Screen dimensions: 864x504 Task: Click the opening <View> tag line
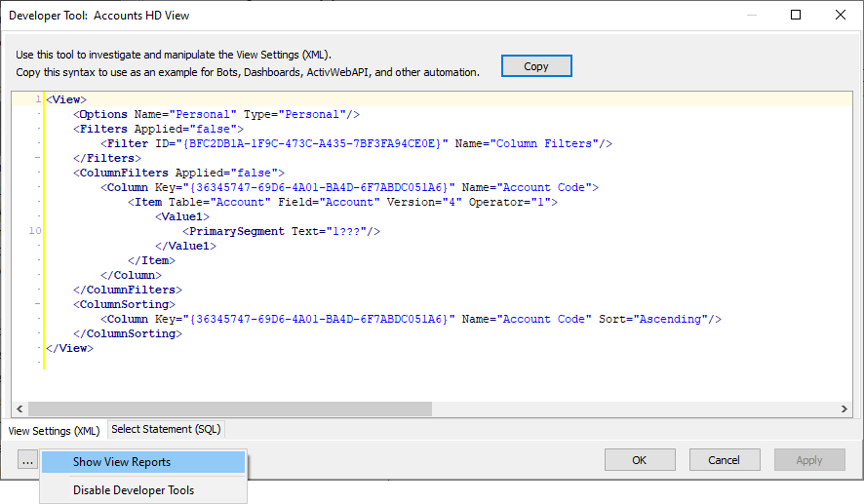click(66, 99)
